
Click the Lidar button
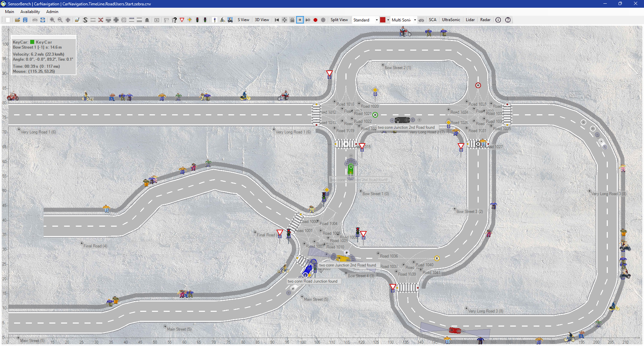[x=470, y=20]
